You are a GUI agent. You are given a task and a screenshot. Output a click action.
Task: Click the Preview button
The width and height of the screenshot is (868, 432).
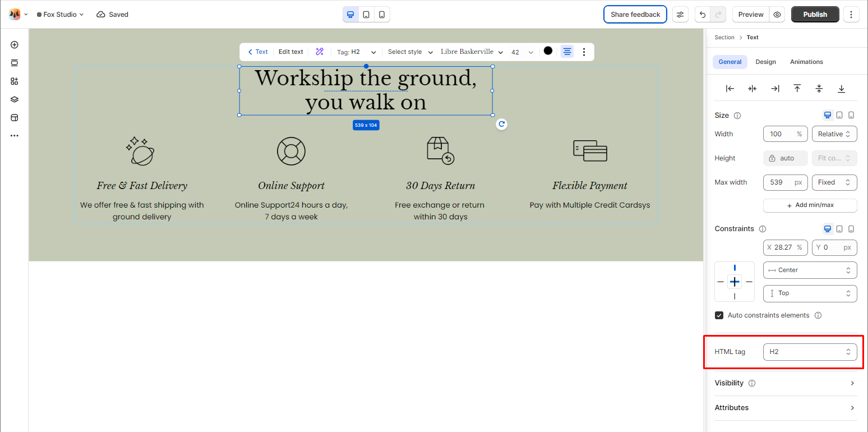click(751, 15)
